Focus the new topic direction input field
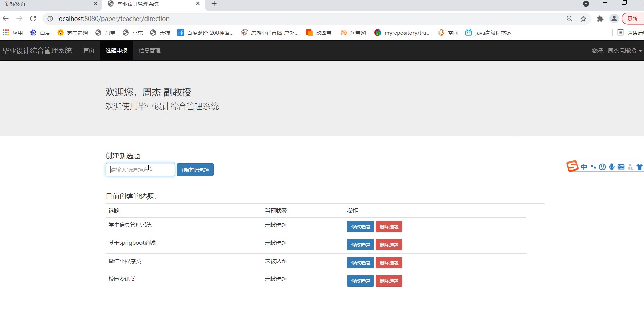This screenshot has width=644, height=336. (140, 170)
